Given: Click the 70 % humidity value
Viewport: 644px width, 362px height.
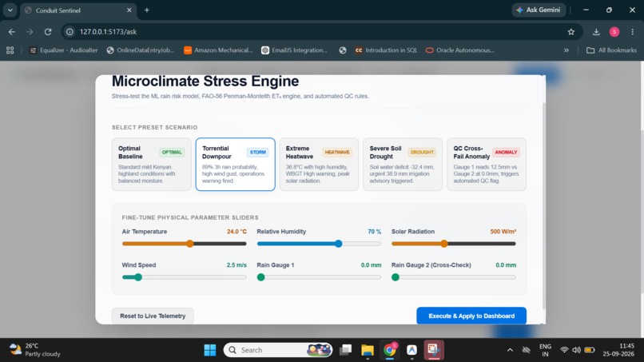Looking at the screenshot, I should (374, 232).
